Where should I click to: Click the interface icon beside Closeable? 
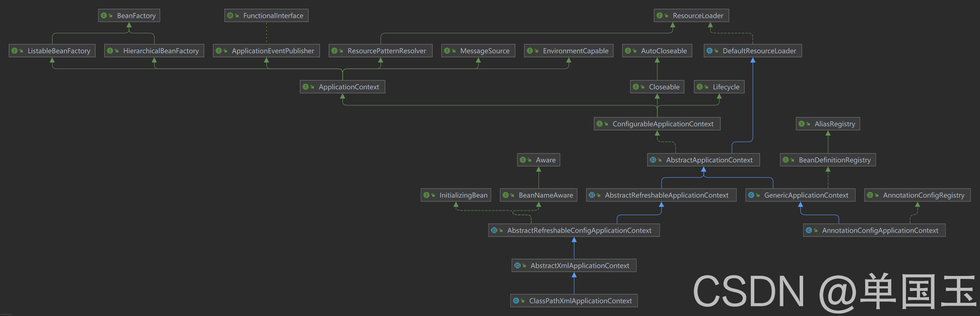pyautogui.click(x=635, y=87)
